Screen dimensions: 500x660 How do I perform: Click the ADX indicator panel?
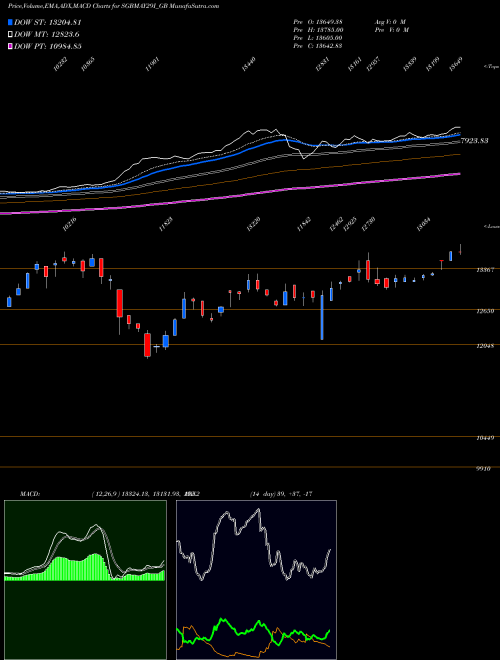click(256, 580)
